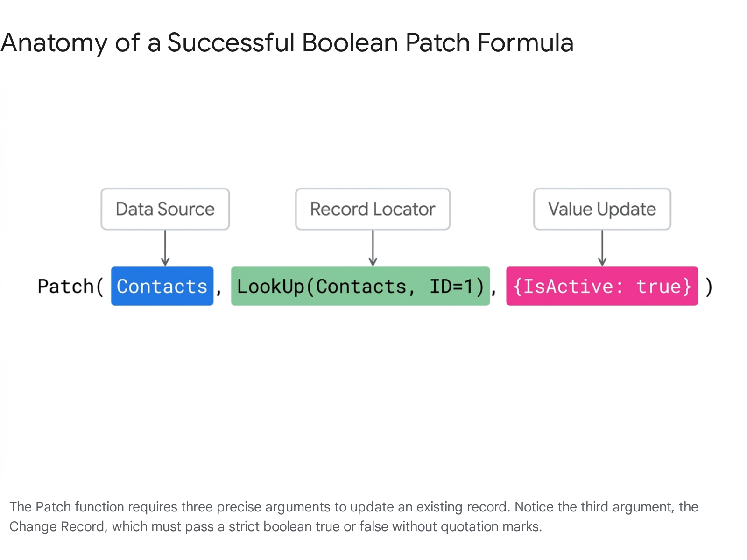This screenshot has width=747, height=560.
Task: Click the slide title about Boolean Patch Formula
Action: (287, 43)
